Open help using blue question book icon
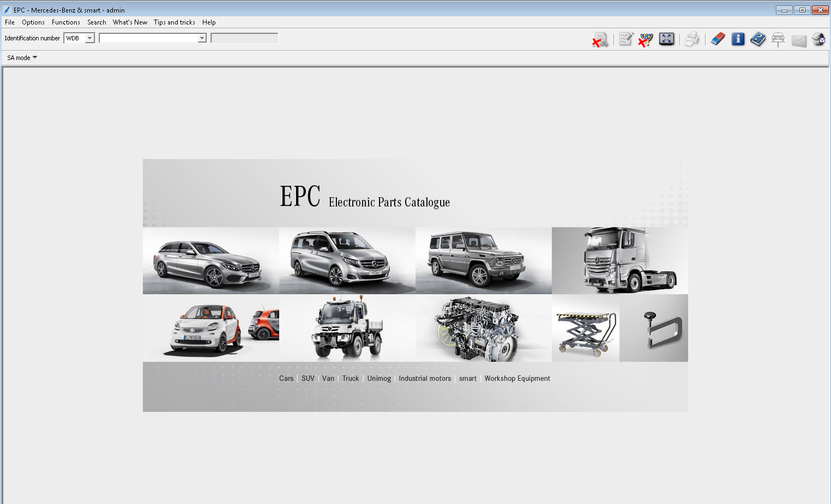831x504 pixels. pyautogui.click(x=758, y=39)
